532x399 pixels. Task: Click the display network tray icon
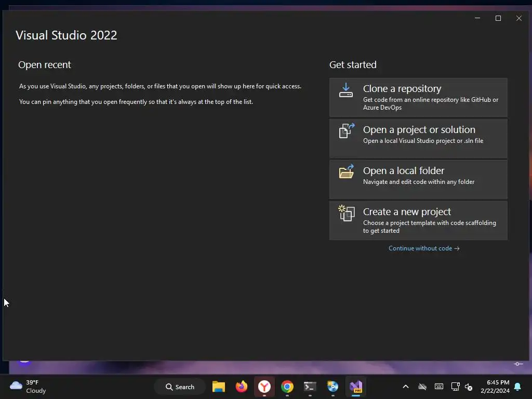click(455, 387)
